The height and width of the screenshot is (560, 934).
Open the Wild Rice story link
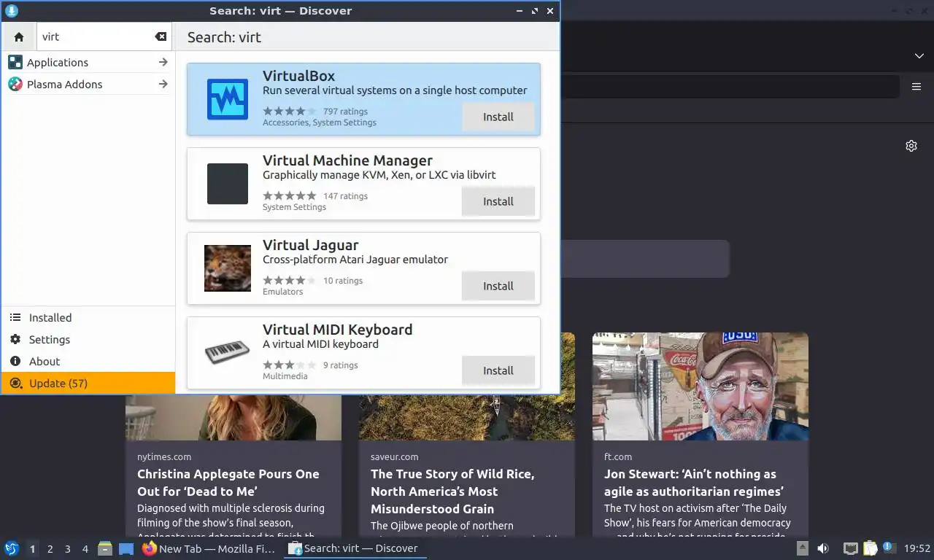tap(452, 491)
